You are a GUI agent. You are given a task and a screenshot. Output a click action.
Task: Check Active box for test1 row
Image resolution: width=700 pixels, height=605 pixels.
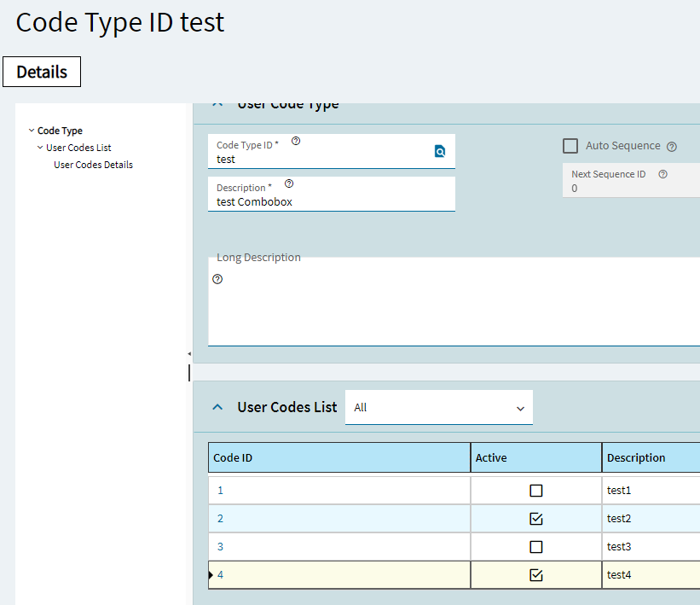click(x=536, y=491)
